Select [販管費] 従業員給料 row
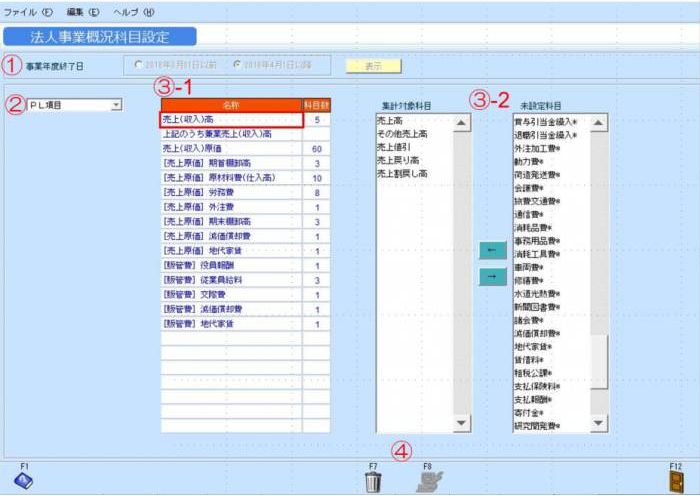The image size is (700, 496). pos(246,280)
